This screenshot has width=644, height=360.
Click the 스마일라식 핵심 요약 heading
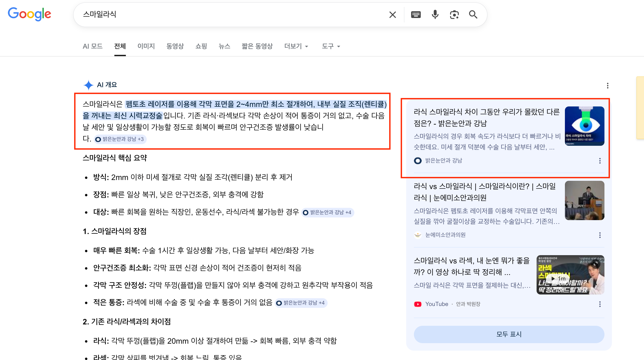(x=115, y=158)
